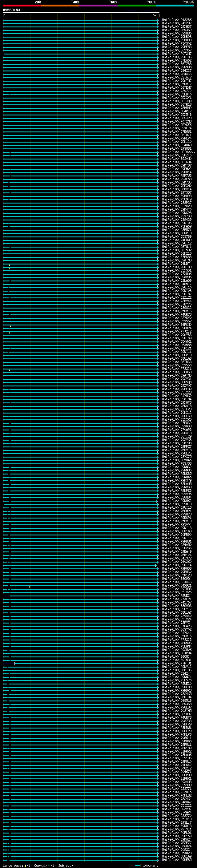This screenshot has height=868, width=197.
Task: Click the UniRef100_O24244 label
Action: pos(176,674)
